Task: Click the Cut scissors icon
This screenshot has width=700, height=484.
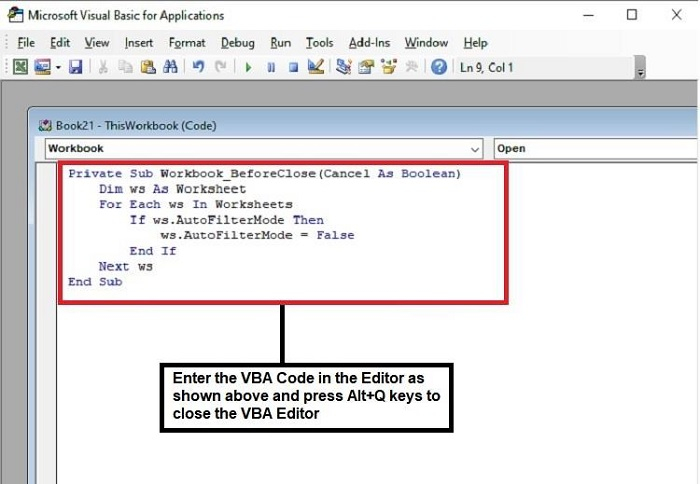Action: pyautogui.click(x=103, y=67)
